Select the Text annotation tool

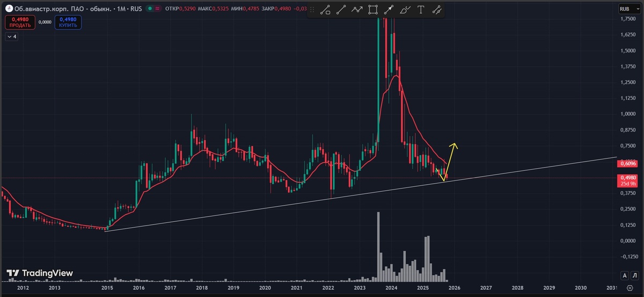421,9
